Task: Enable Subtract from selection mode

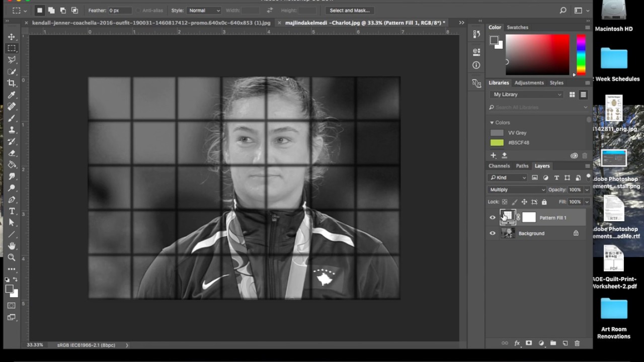Action: coord(63,10)
